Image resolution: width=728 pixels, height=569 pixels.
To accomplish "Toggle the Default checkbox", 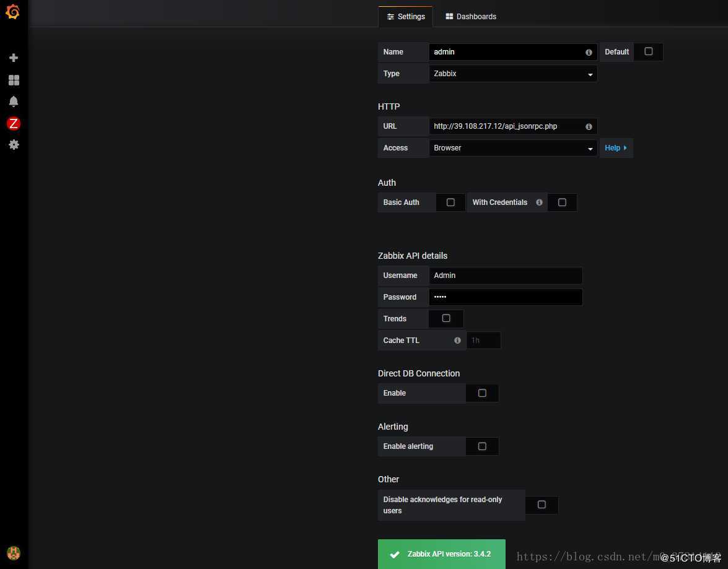I will point(648,51).
